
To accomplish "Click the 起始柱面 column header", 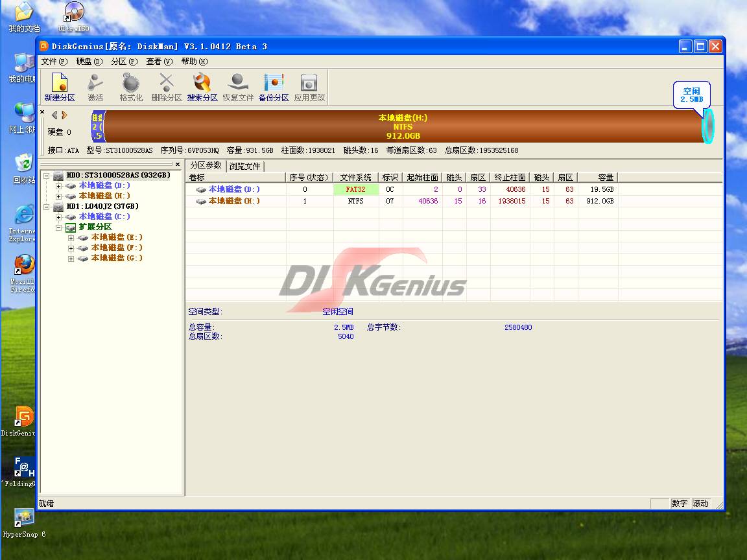I will pyautogui.click(x=423, y=178).
